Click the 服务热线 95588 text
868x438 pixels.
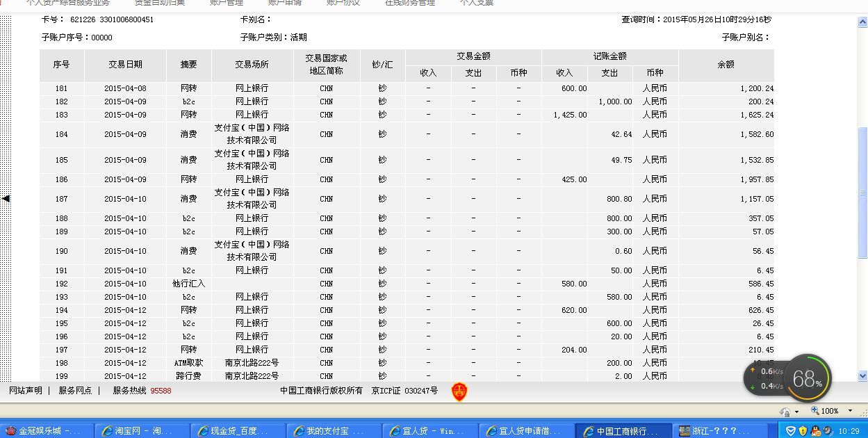pos(142,391)
